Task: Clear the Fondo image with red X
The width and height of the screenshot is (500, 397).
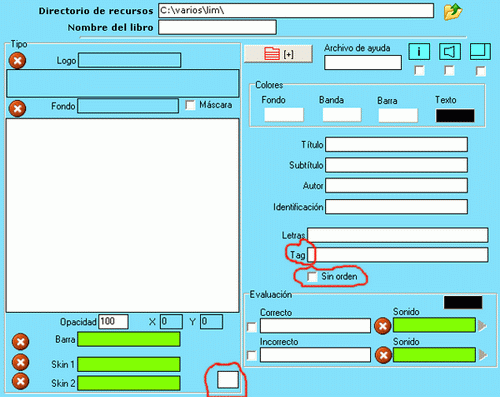Action: click(x=17, y=109)
